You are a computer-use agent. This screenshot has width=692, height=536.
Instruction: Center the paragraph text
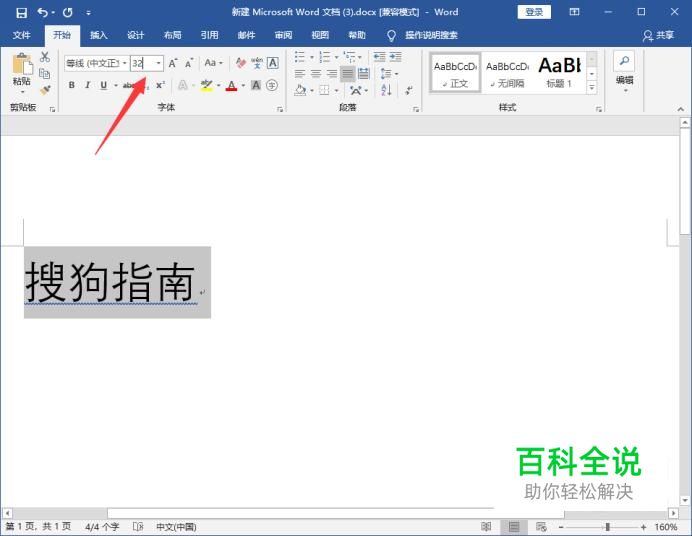316,74
